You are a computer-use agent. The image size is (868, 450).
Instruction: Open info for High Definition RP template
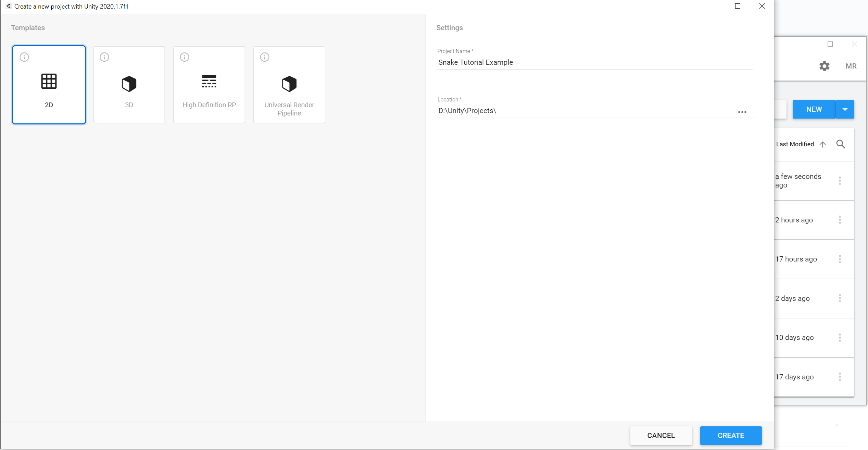click(185, 57)
